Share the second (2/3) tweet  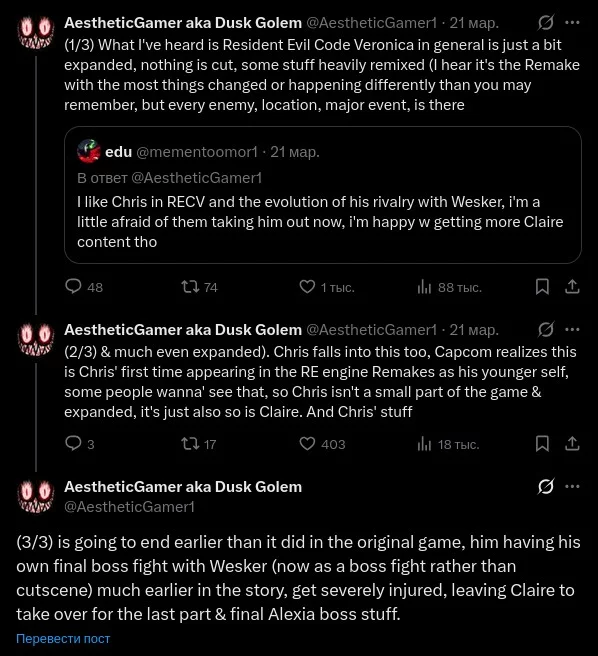(572, 443)
